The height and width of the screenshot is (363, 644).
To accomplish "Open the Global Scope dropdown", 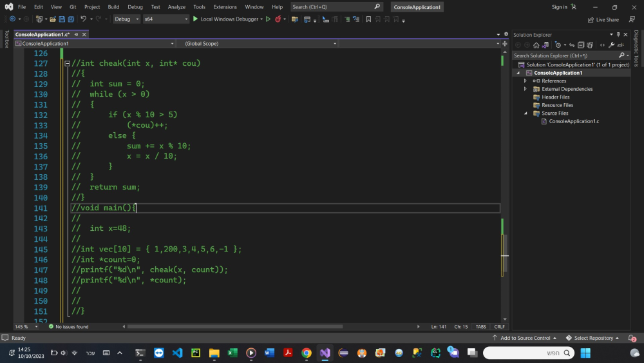I will tap(259, 44).
